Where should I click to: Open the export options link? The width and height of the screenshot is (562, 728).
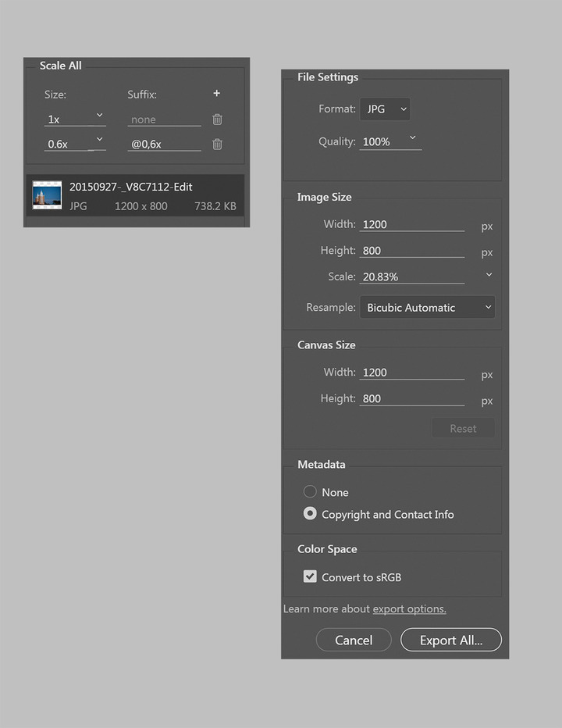coord(409,608)
